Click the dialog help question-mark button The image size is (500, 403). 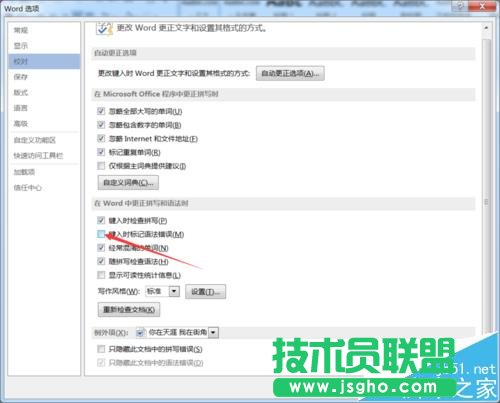click(460, 6)
